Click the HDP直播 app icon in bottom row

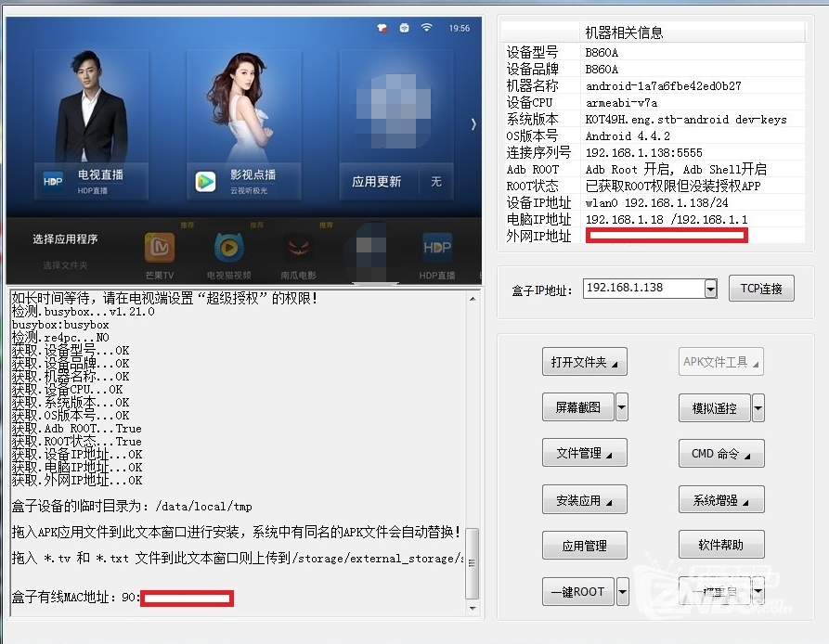point(437,248)
